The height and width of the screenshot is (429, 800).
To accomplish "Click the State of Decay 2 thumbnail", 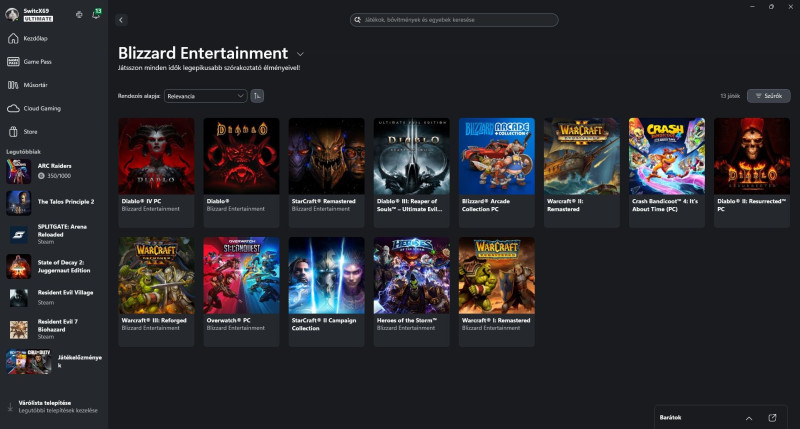I will tap(18, 267).
